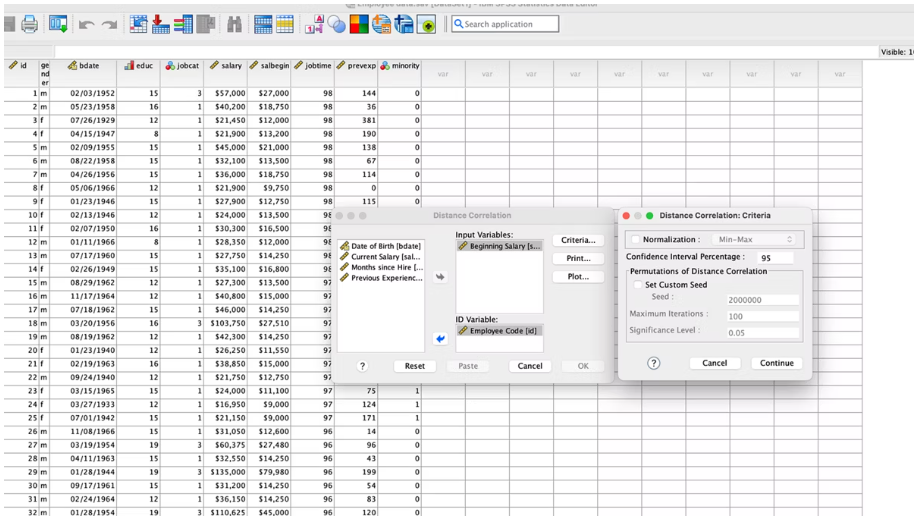Click prevexp cell 381
Viewport: 922px width, 531px height.
[356, 121]
